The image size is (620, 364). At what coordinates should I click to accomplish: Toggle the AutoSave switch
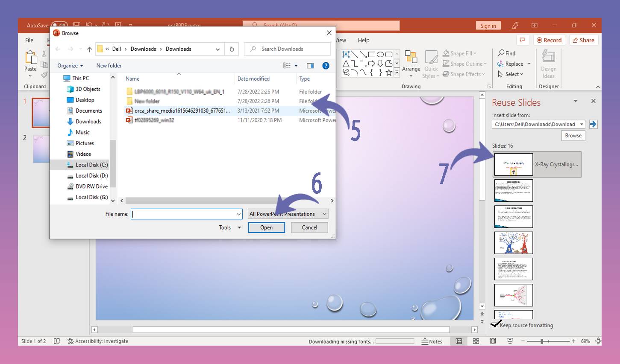(59, 25)
